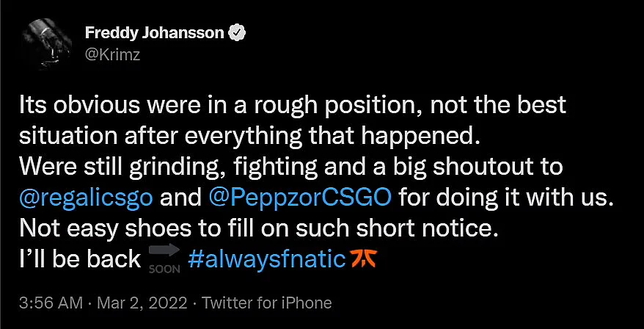Click the 3:56 AM timestamp
This screenshot has width=644, height=329.
tap(51, 303)
